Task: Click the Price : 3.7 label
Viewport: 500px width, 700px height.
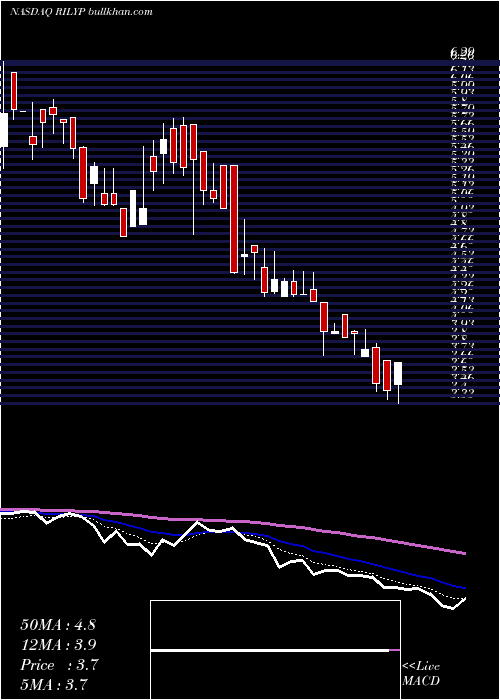Action: click(59, 665)
